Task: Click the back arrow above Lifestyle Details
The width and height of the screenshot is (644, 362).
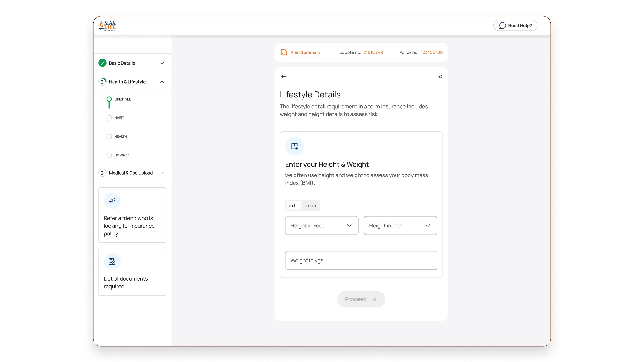Action: pyautogui.click(x=283, y=76)
